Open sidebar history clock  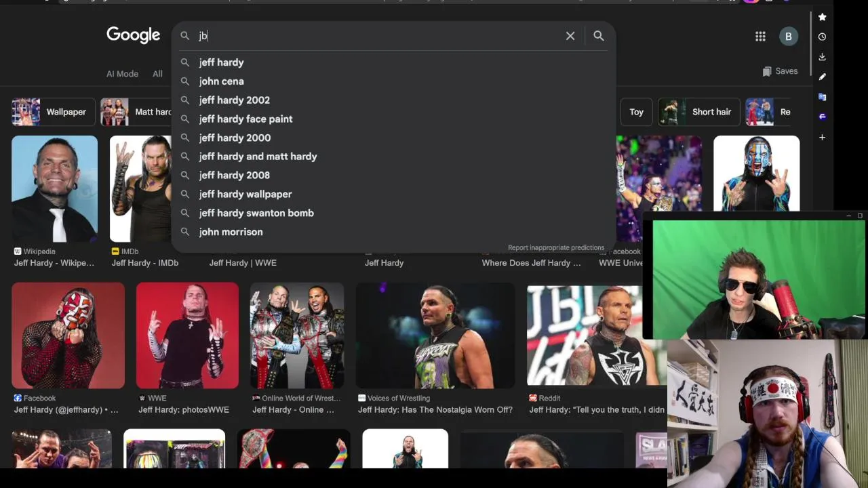point(822,37)
